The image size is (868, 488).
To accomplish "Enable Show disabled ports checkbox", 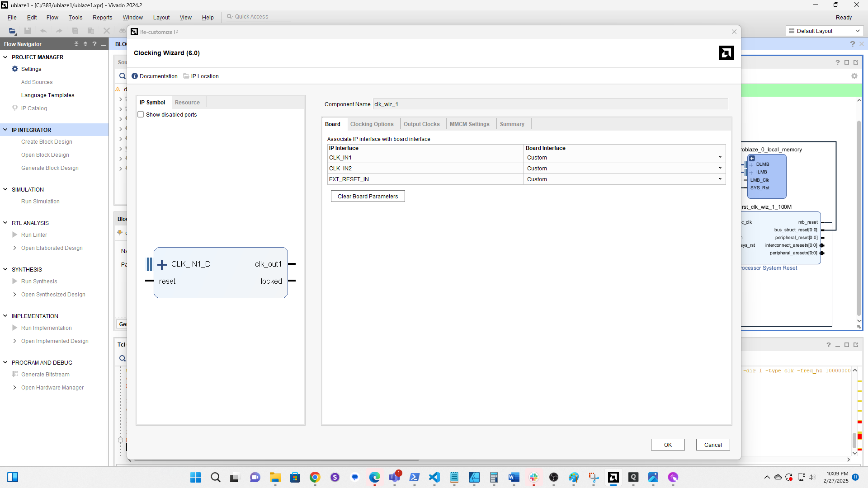I will (x=141, y=114).
